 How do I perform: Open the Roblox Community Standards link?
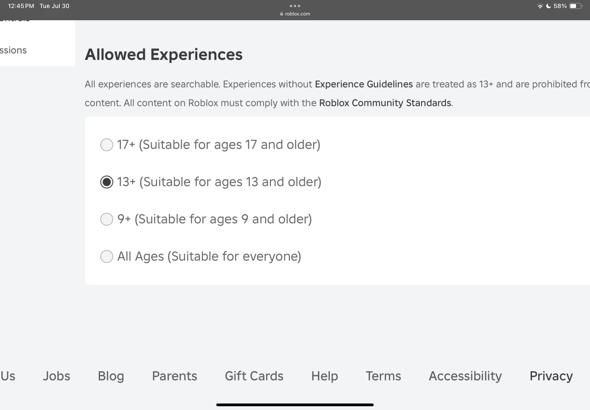pos(385,103)
